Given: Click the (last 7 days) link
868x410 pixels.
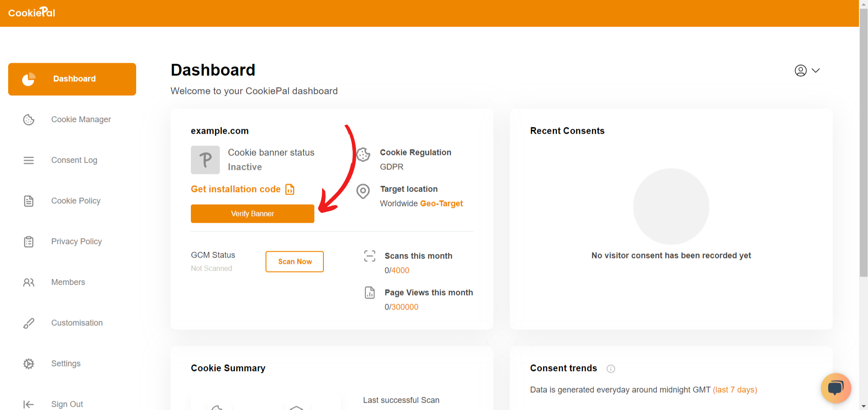Looking at the screenshot, I should coord(735,390).
